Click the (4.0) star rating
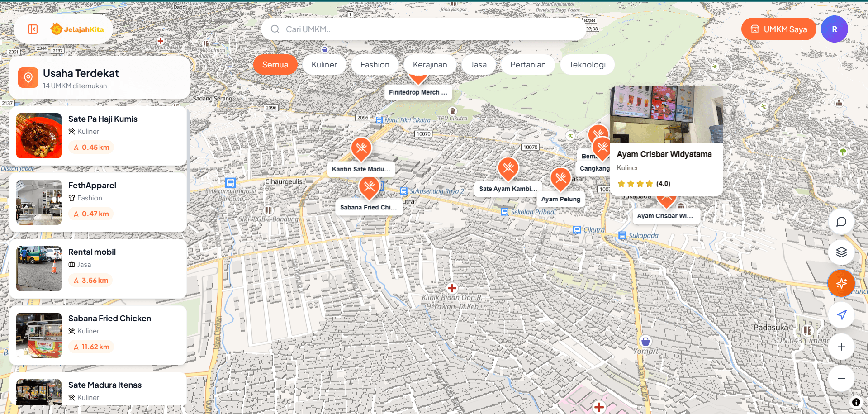The width and height of the screenshot is (868, 414). (644, 184)
